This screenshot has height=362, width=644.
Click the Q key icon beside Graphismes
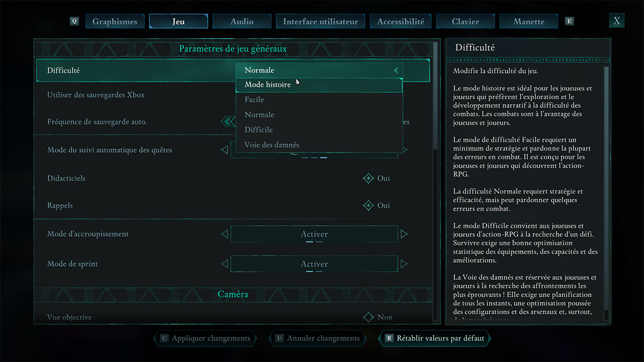tap(75, 21)
